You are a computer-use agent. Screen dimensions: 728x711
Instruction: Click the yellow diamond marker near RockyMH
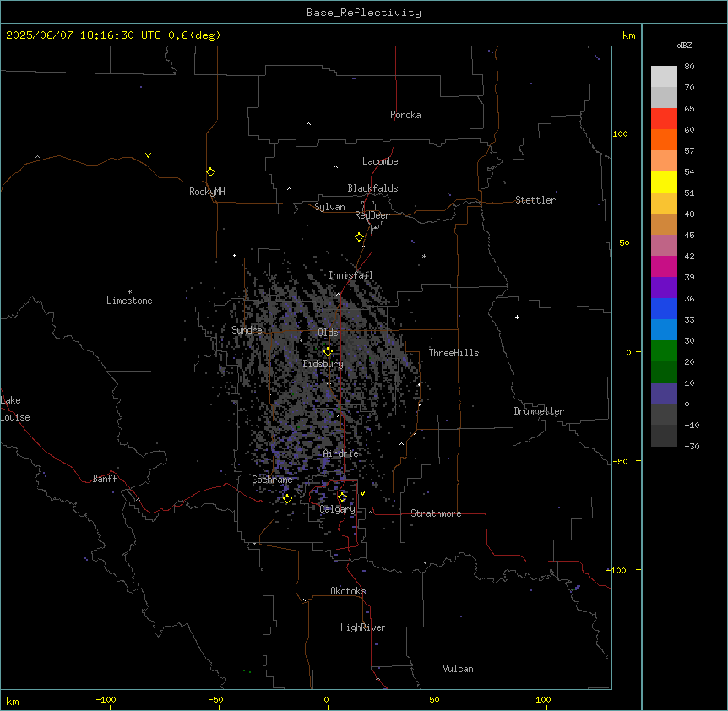(210, 171)
